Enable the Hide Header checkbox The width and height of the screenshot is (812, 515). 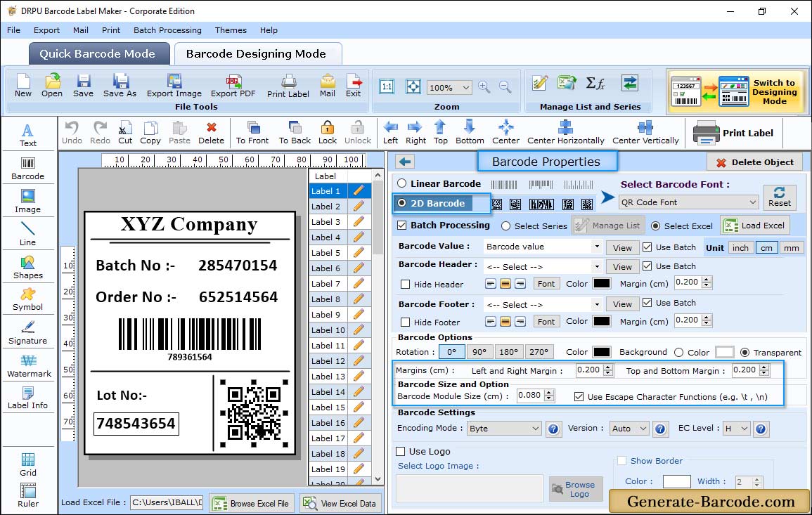[x=406, y=284]
